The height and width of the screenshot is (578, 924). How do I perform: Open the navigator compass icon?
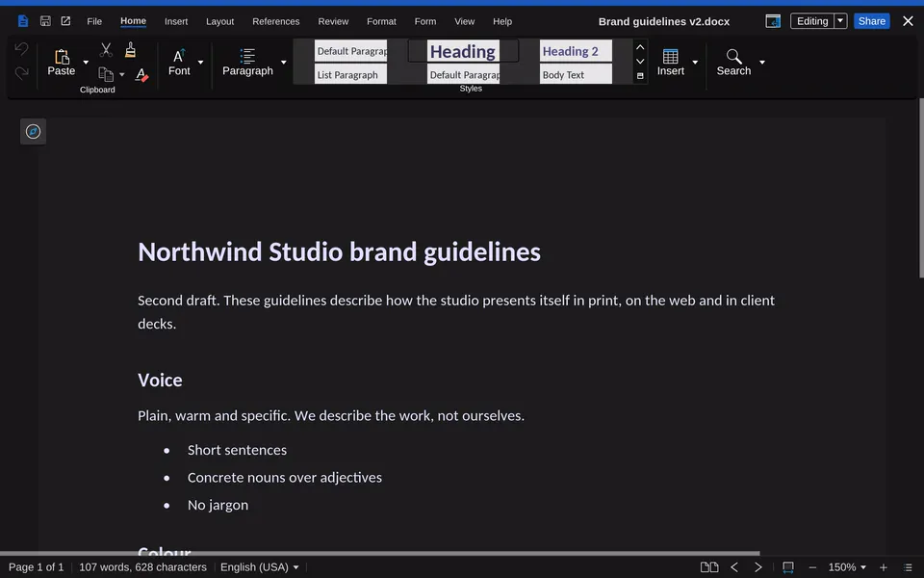(x=33, y=132)
